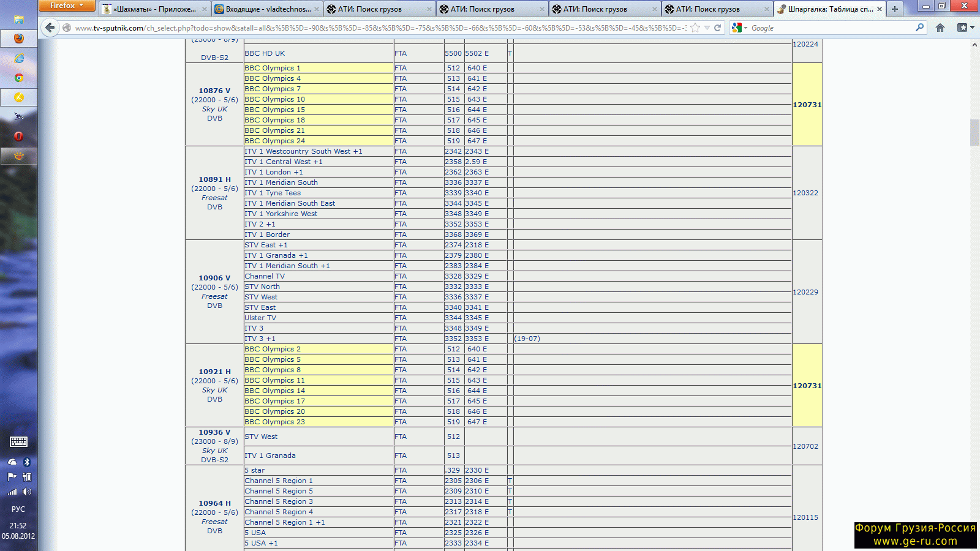Go to the Firefox Home page icon
980x551 pixels.
(x=940, y=28)
